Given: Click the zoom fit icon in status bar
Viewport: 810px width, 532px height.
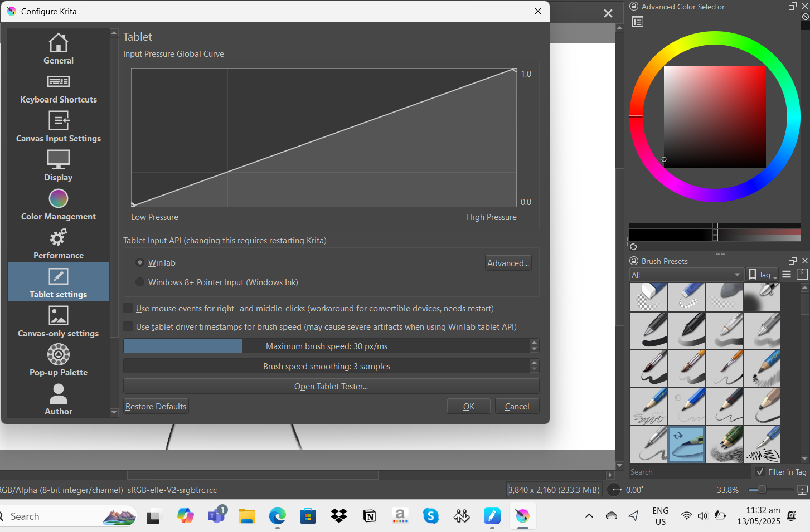Looking at the screenshot, I should click(802, 490).
